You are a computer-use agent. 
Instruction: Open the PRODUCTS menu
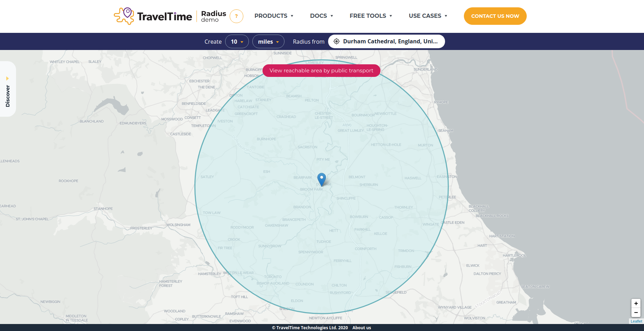point(274,16)
